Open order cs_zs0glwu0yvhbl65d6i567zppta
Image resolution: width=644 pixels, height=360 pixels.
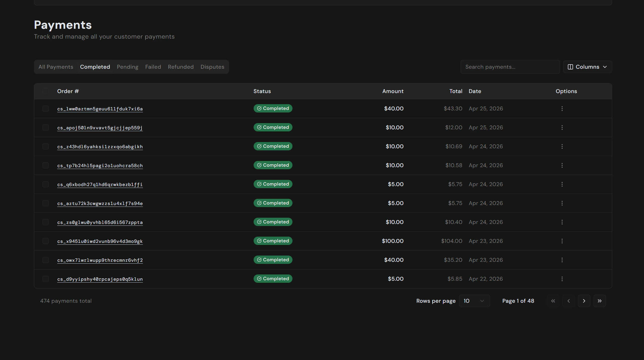(100, 222)
